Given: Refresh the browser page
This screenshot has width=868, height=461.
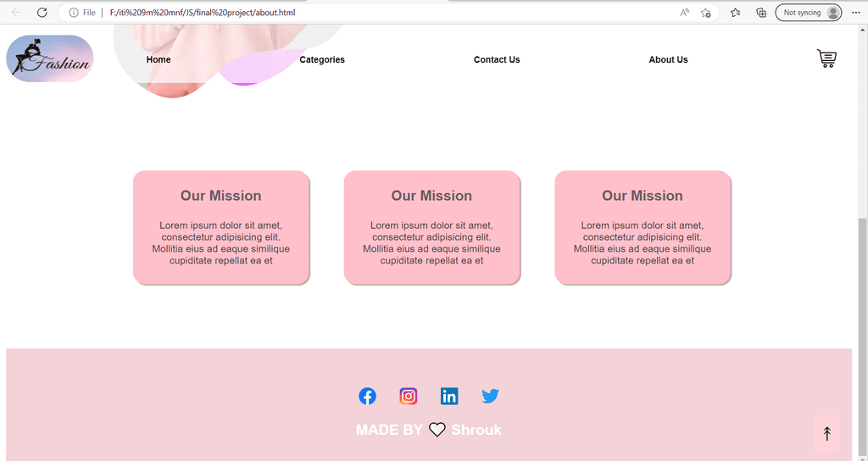Looking at the screenshot, I should [x=42, y=12].
